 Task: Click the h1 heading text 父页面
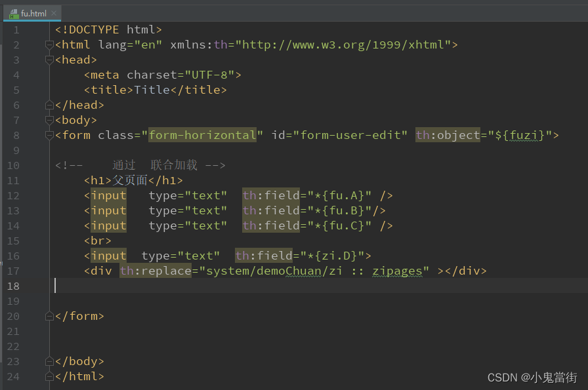(x=130, y=180)
